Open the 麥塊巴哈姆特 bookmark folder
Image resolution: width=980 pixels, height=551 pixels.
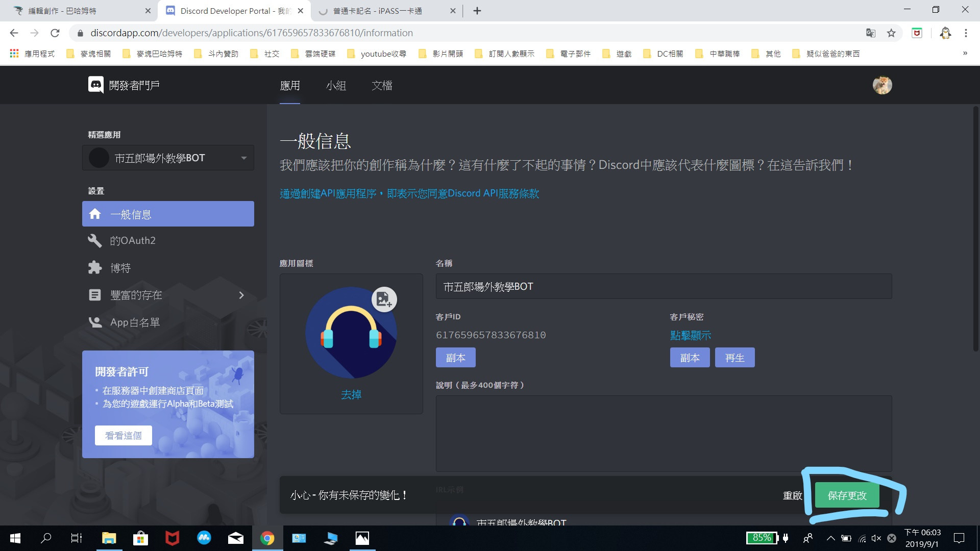153,54
